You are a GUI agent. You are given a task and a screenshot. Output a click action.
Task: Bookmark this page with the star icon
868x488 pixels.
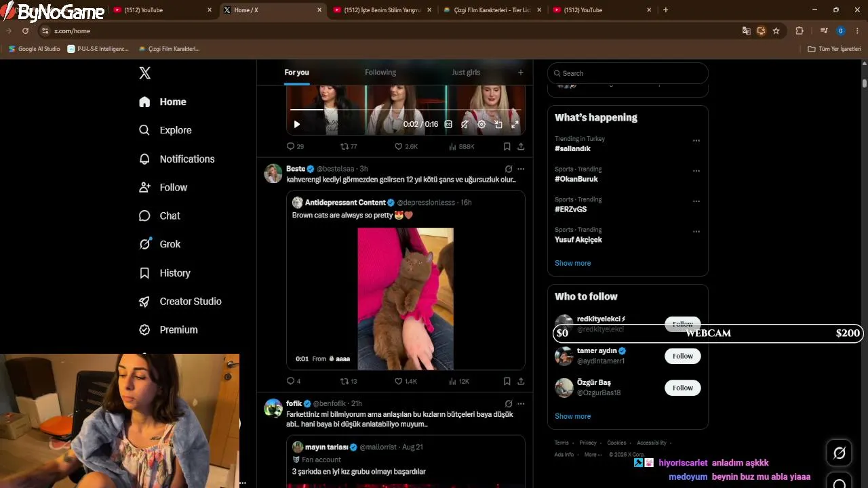click(x=776, y=30)
